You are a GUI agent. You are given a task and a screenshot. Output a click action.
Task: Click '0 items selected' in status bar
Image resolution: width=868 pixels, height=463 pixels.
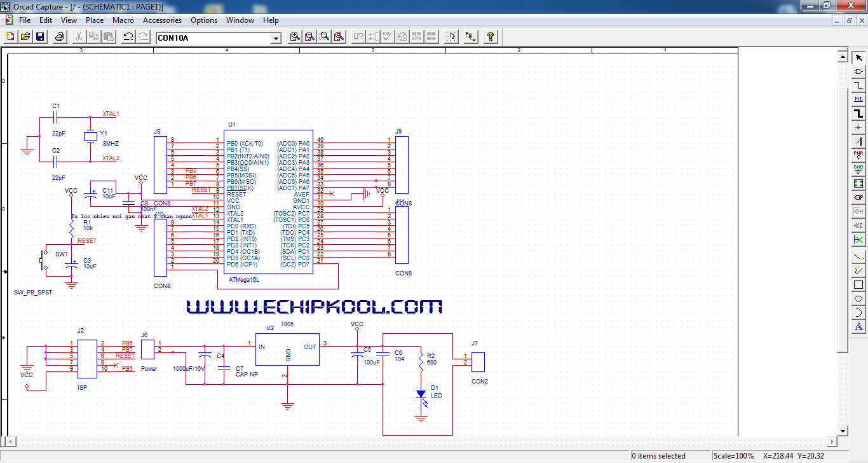[x=658, y=456]
